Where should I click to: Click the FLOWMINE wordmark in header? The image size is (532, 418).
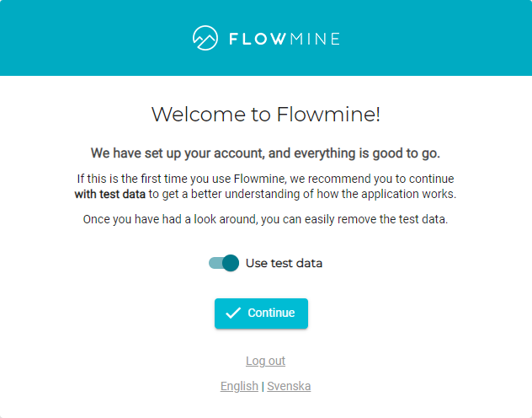(x=285, y=39)
